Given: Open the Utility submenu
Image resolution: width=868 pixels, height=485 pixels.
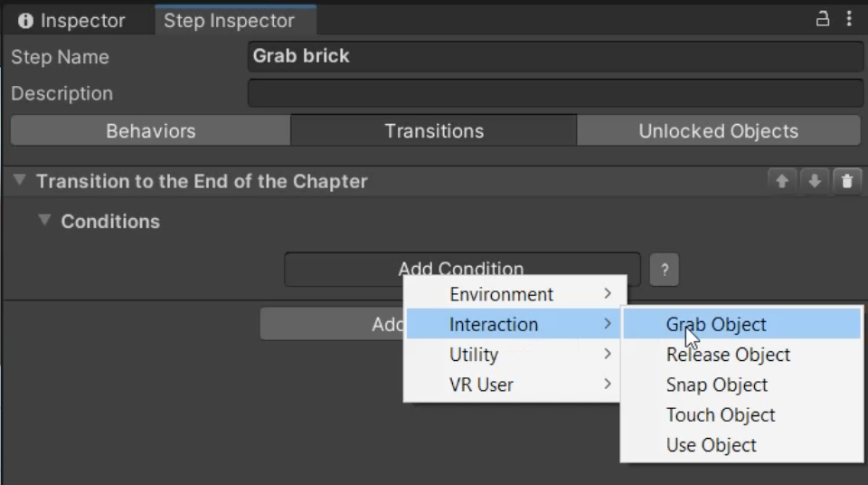Looking at the screenshot, I should coord(515,355).
